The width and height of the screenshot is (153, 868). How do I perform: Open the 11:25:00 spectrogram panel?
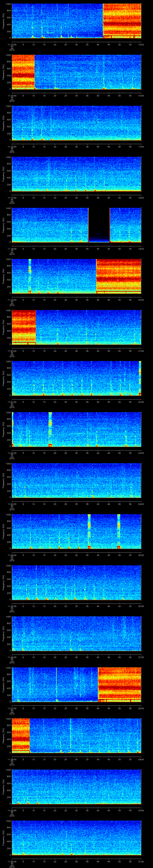pyautogui.click(x=76, y=583)
